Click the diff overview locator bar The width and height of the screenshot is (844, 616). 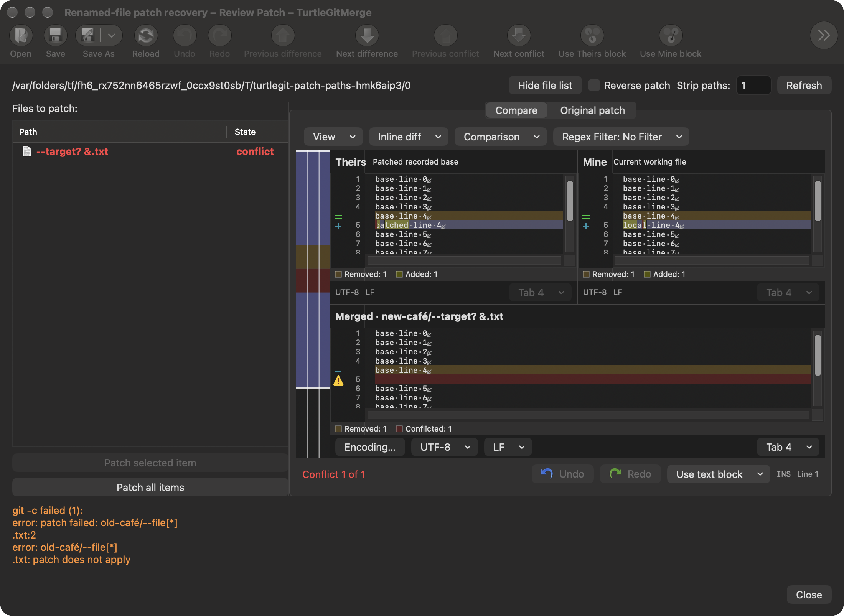313,305
